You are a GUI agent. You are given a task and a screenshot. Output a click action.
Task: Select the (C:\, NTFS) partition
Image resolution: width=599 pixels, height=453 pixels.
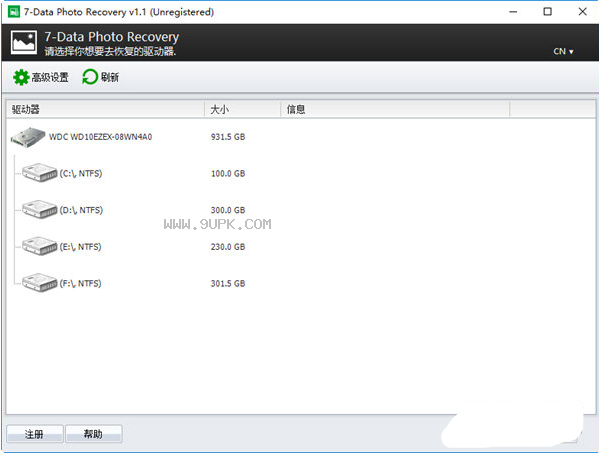81,173
